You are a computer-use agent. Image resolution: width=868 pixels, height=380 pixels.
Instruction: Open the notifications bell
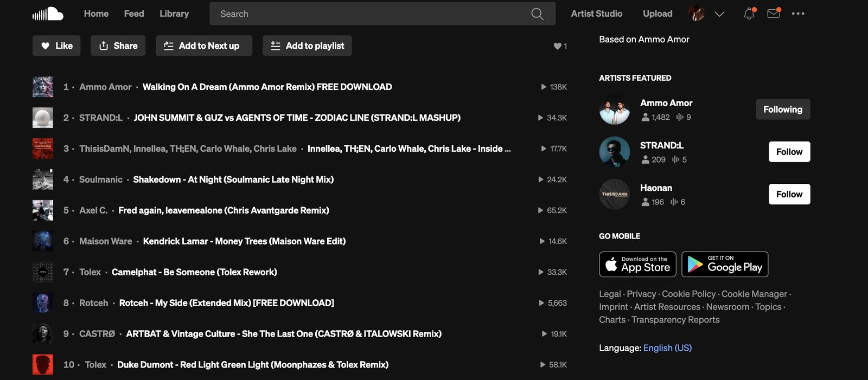click(x=749, y=14)
